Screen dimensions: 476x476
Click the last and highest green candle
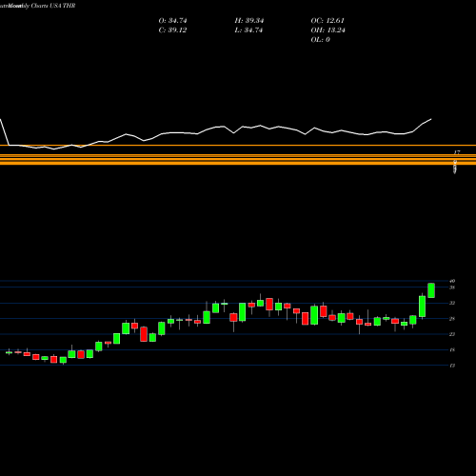[x=431, y=290]
